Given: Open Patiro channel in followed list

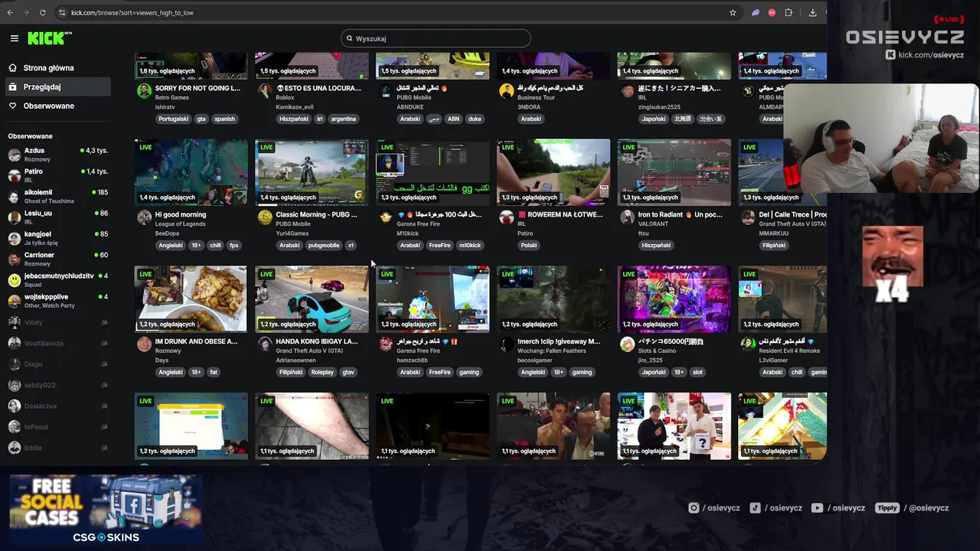Looking at the screenshot, I should click(57, 175).
